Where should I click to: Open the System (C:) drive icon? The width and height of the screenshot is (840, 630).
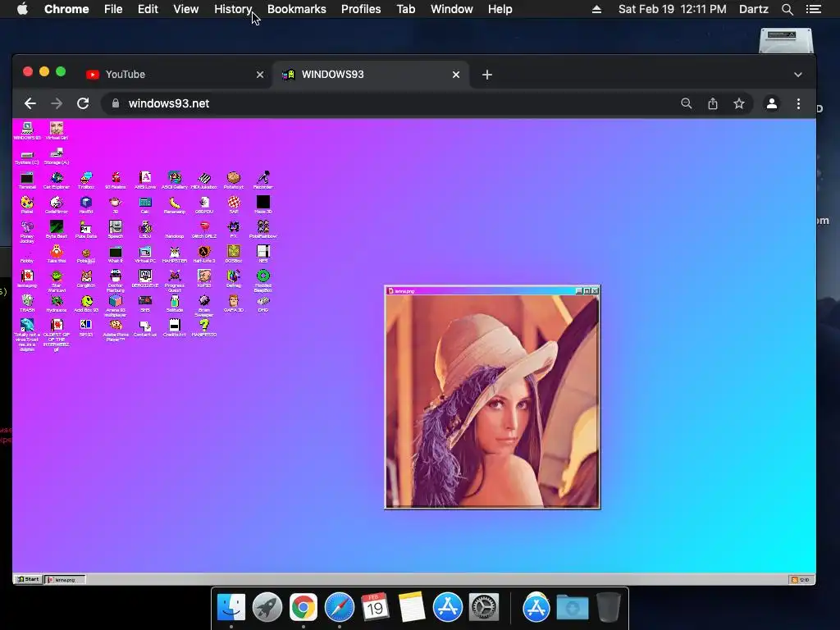click(x=27, y=157)
